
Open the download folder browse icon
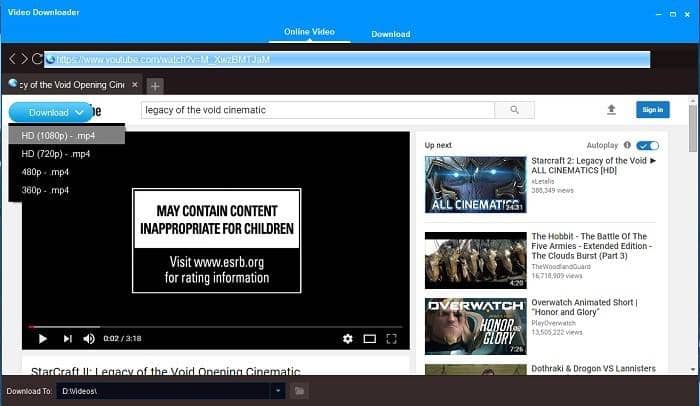(300, 391)
